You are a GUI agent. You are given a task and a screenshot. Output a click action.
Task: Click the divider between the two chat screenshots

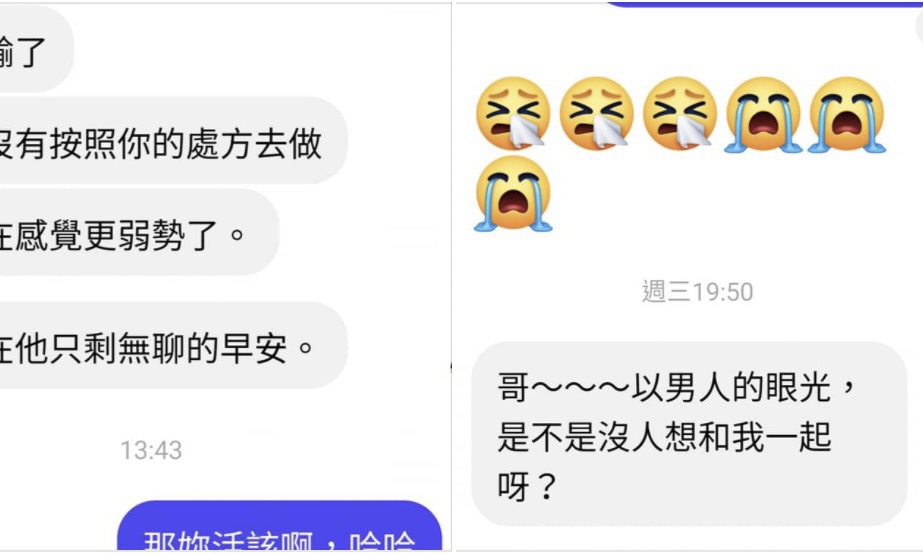point(452,277)
